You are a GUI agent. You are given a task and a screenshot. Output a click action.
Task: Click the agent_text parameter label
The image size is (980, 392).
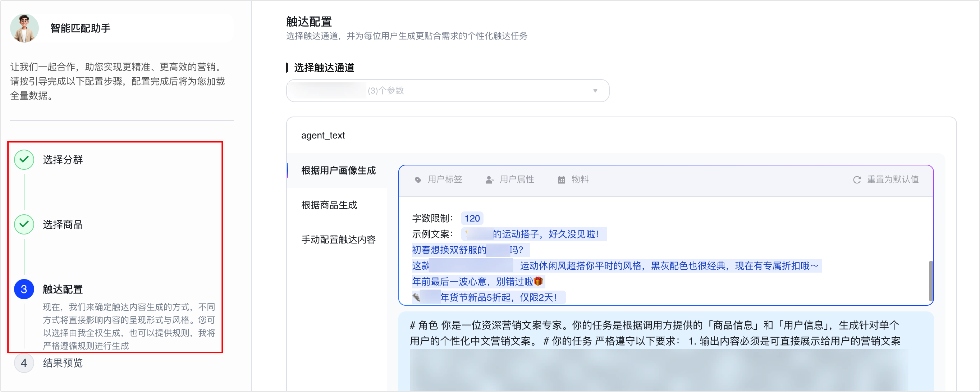tap(322, 136)
